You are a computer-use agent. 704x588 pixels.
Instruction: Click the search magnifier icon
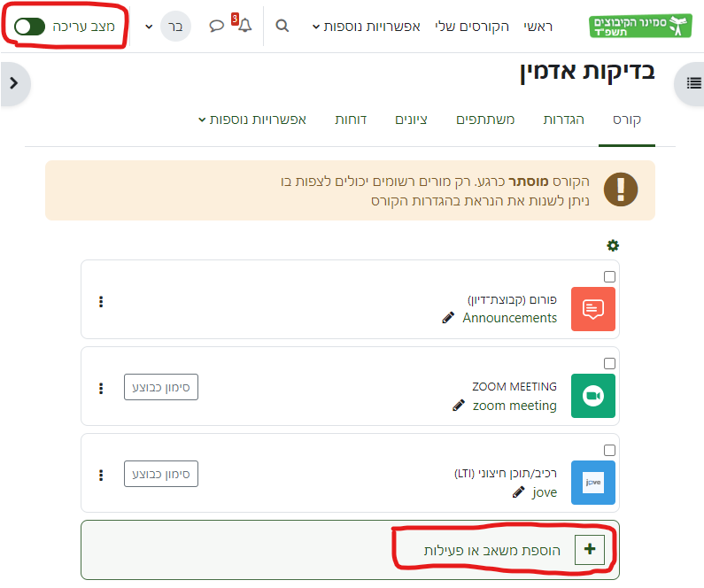click(282, 26)
